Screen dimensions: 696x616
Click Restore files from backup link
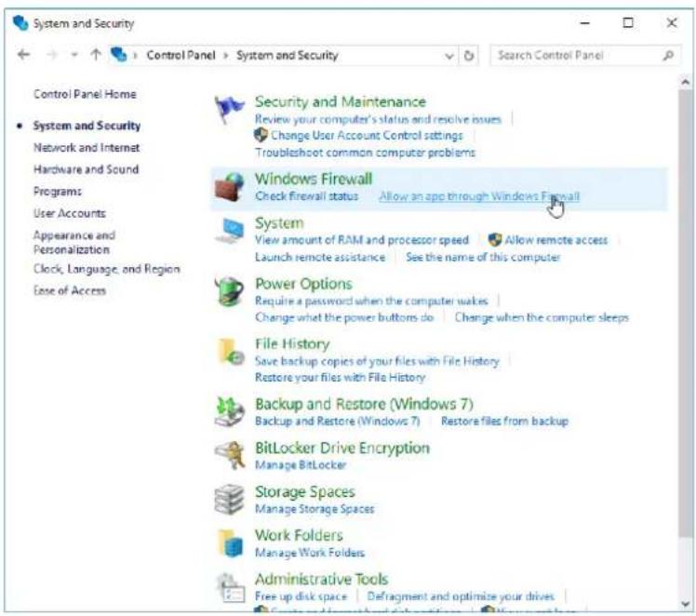pos(504,422)
